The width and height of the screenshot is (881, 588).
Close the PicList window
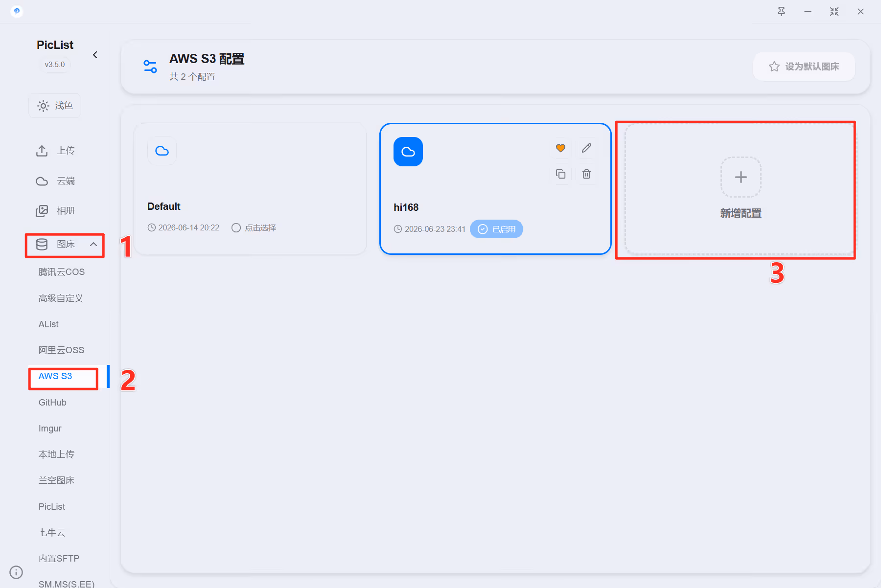pos(860,11)
